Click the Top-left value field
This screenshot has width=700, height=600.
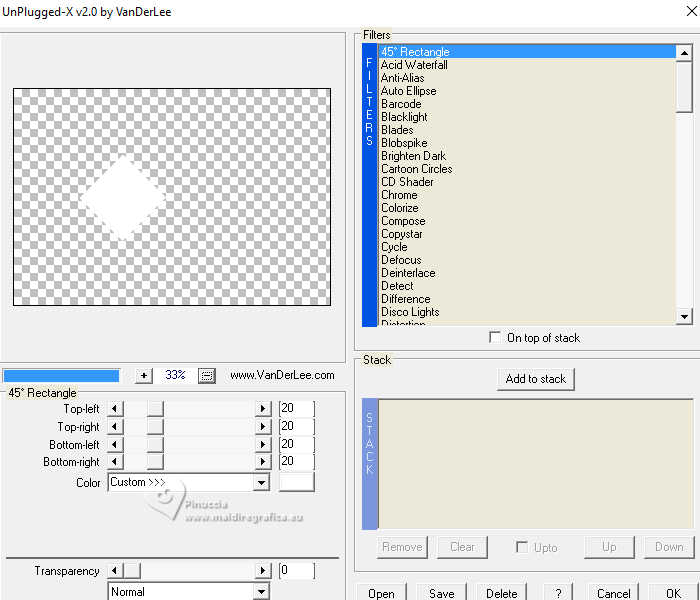pyautogui.click(x=296, y=408)
